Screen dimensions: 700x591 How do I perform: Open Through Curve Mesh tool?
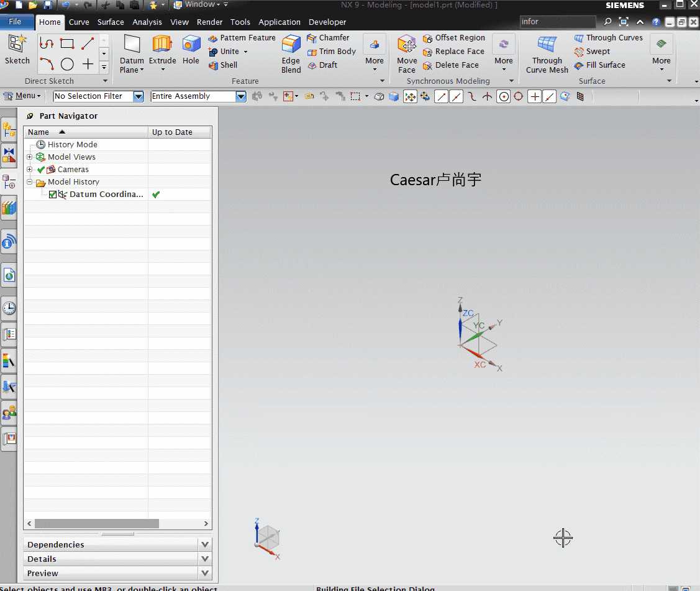pyautogui.click(x=547, y=54)
